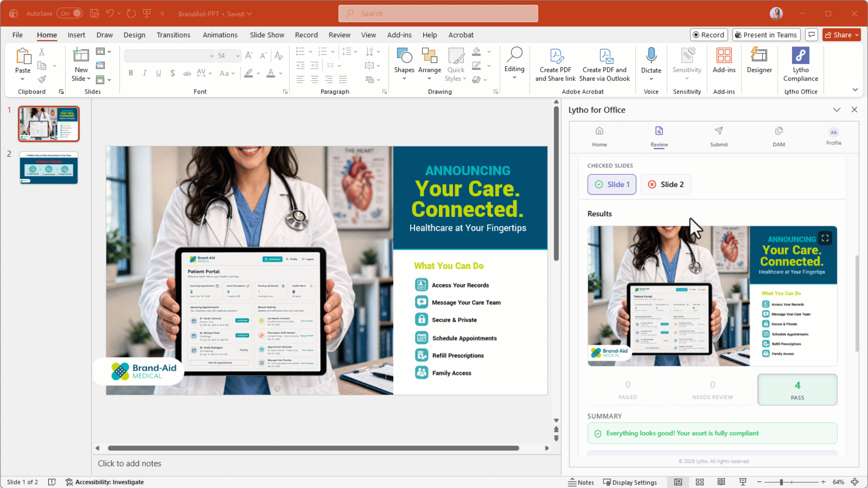Open the Transitions ribbon tab
Screen dimensions: 868x488
click(173, 35)
